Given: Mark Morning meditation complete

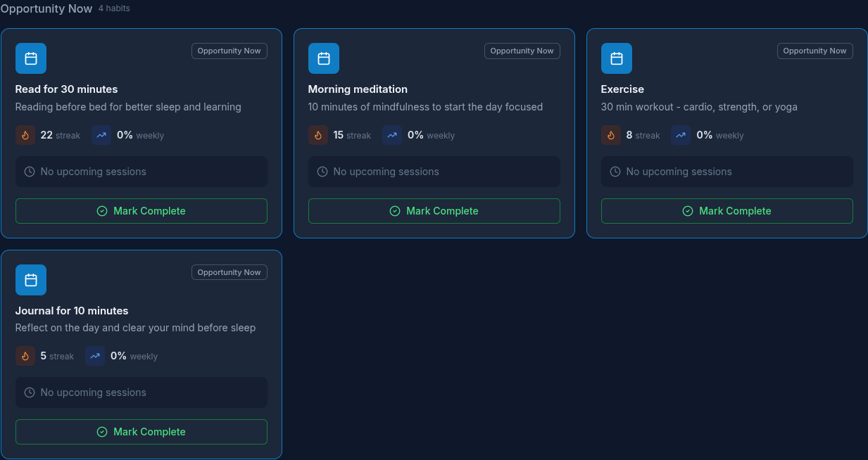Looking at the screenshot, I should [434, 211].
